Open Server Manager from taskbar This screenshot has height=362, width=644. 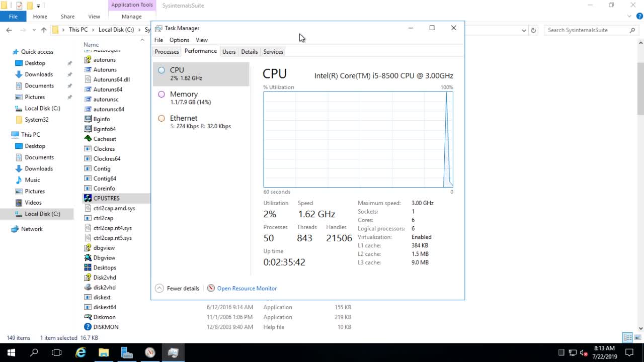coord(127,352)
